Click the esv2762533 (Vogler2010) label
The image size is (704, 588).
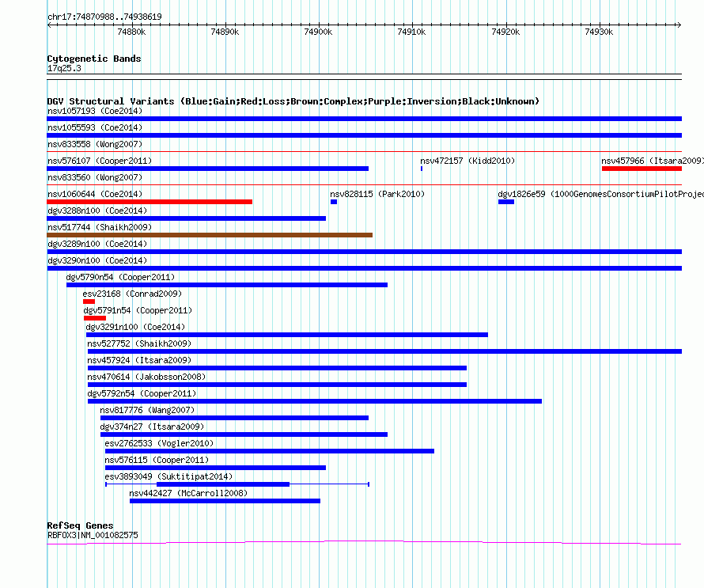coord(159,443)
